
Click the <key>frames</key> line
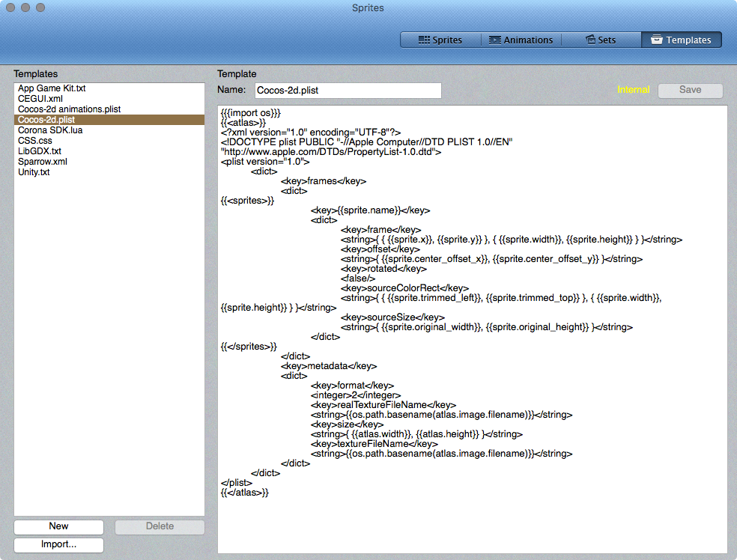[x=324, y=181]
